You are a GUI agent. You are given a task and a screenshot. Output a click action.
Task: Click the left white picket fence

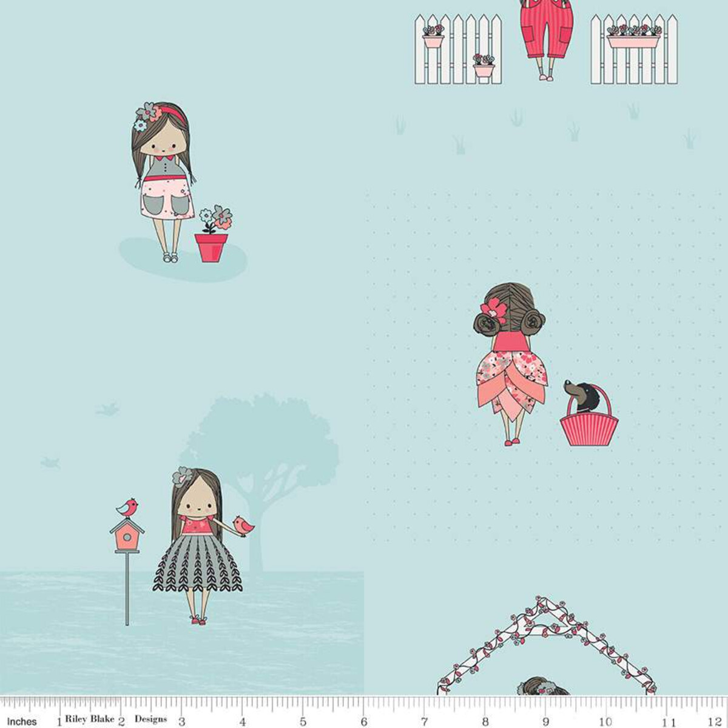(x=459, y=50)
